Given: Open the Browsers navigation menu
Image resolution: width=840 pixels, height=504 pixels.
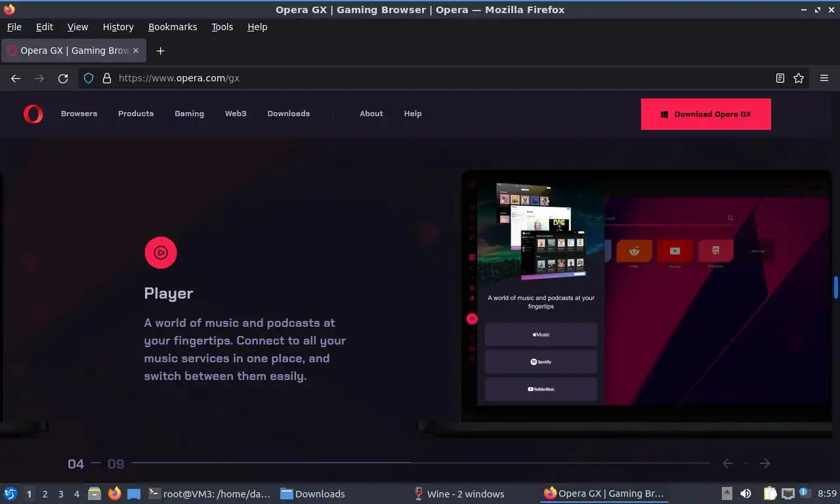Looking at the screenshot, I should (x=79, y=114).
